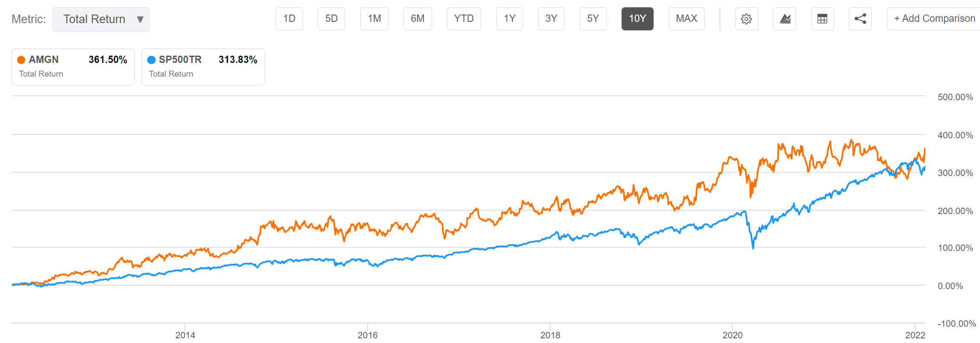This screenshot has height=343, width=980.
Task: Click the 200.00% y-axis label
Action: 955,211
